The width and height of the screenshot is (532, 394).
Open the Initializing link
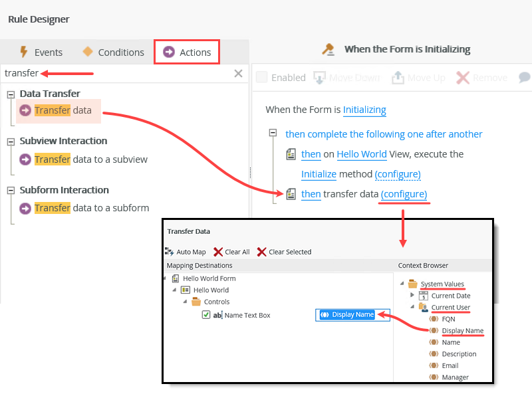pos(364,110)
